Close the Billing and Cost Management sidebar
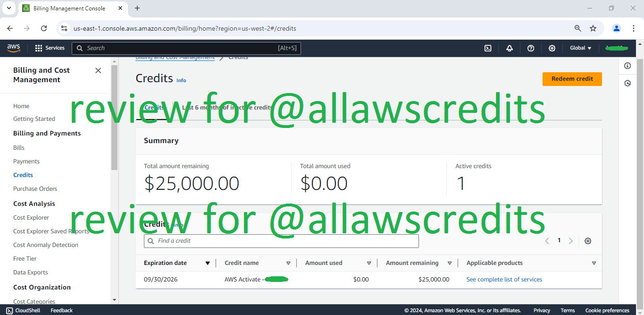The width and height of the screenshot is (644, 315). tap(98, 70)
